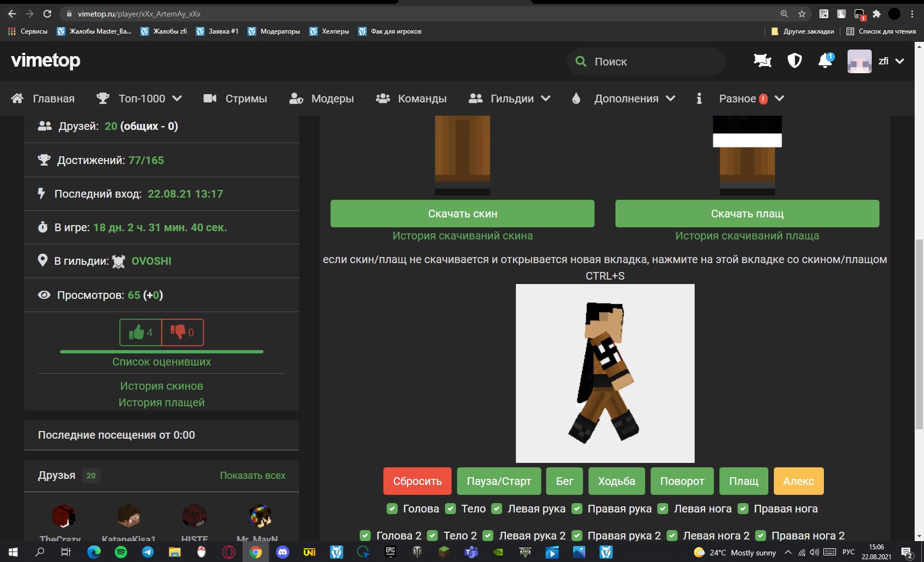
Task: Open the shield moderation icon
Action: [x=794, y=61]
